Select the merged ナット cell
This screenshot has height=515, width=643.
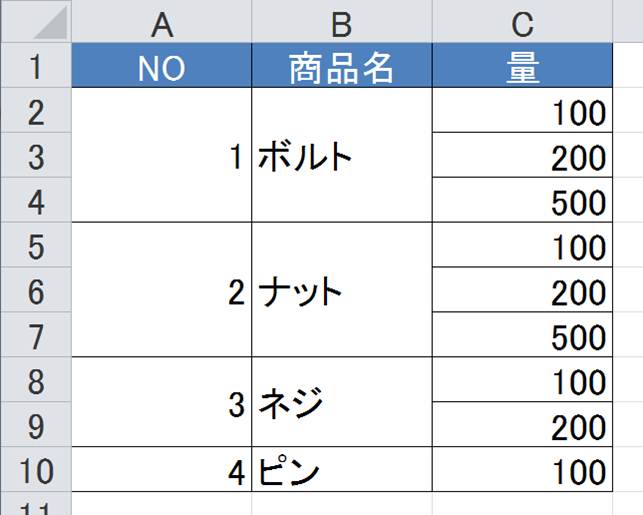[x=342, y=289]
